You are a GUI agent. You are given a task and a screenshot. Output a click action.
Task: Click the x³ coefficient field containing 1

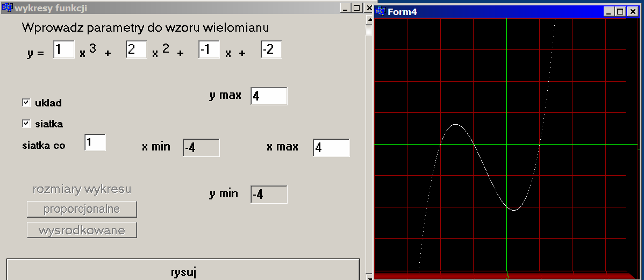point(63,49)
